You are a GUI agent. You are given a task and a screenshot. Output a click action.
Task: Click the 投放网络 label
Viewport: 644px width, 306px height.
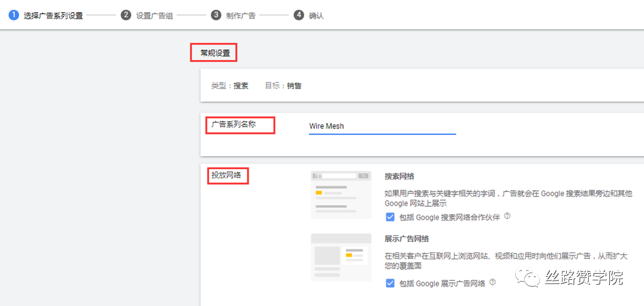[x=226, y=175]
